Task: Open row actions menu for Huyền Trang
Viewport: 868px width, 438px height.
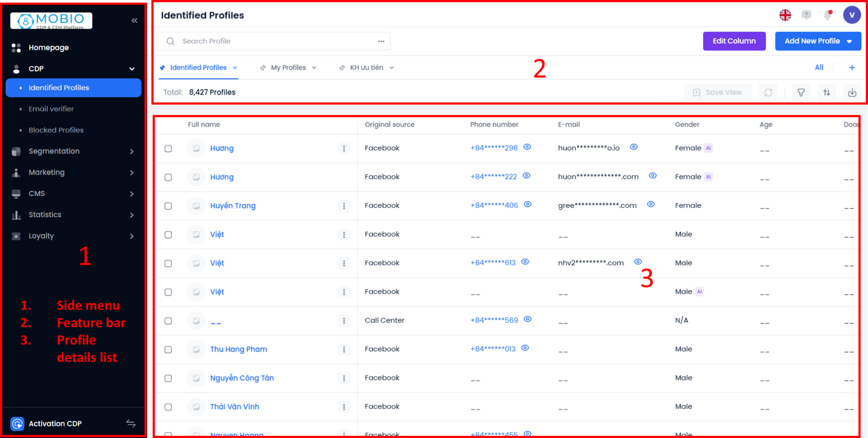Action: (344, 206)
